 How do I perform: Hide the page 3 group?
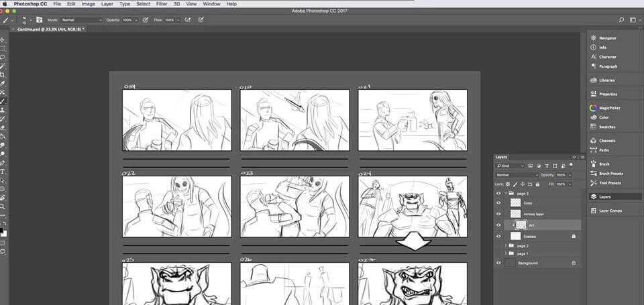[x=498, y=193]
